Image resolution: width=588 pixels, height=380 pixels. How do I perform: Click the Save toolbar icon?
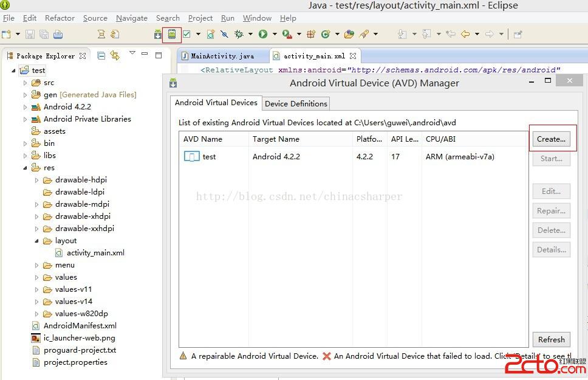coord(30,34)
